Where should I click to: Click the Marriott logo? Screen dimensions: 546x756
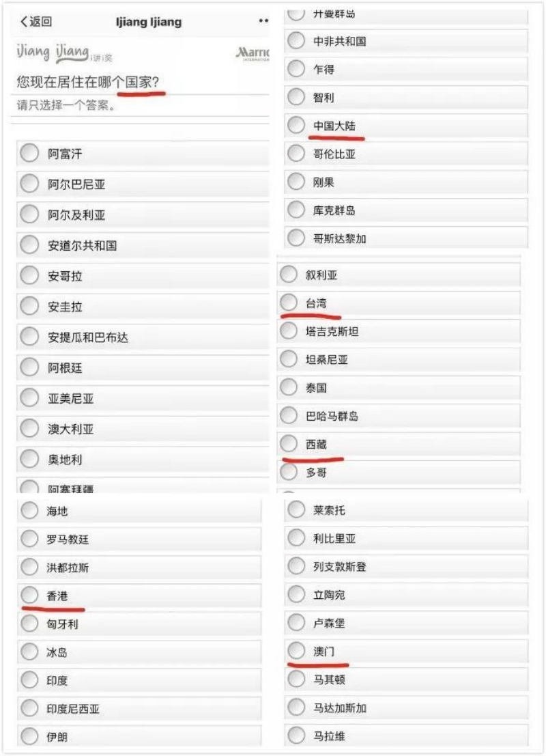tap(253, 53)
